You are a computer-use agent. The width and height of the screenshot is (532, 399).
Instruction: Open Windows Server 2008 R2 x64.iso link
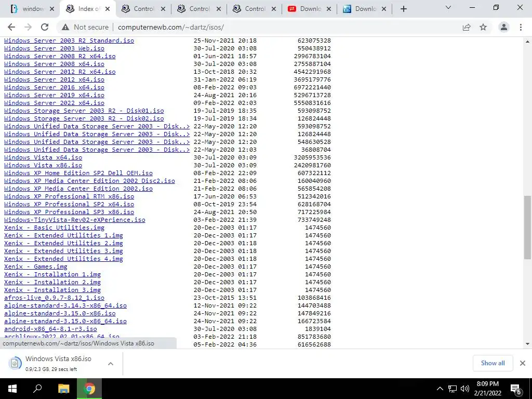(x=60, y=56)
